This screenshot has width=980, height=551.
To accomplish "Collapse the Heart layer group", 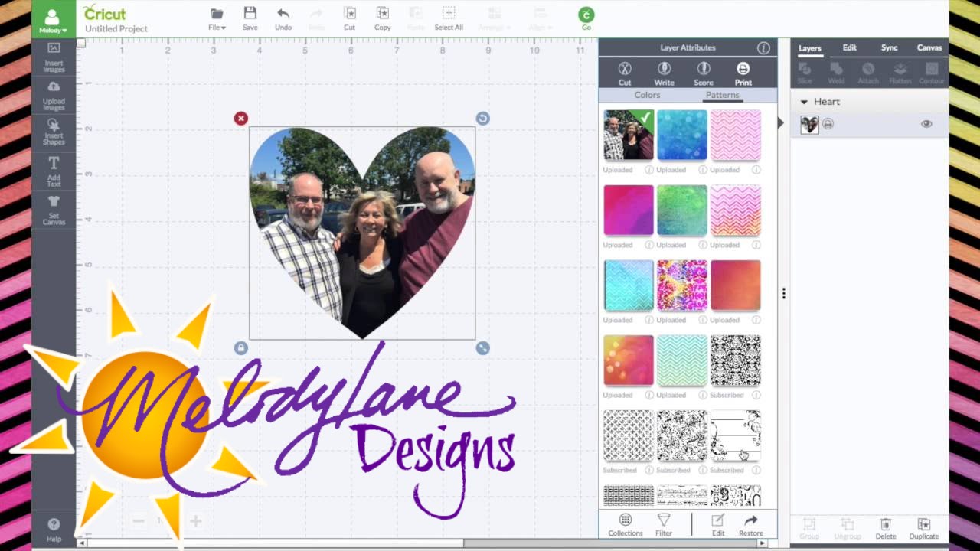I will (x=804, y=102).
